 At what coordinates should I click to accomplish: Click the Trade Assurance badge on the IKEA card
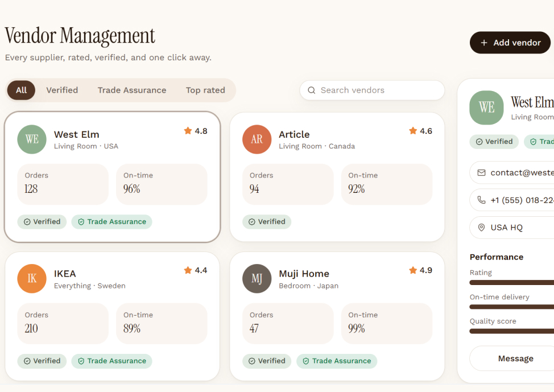click(x=111, y=361)
